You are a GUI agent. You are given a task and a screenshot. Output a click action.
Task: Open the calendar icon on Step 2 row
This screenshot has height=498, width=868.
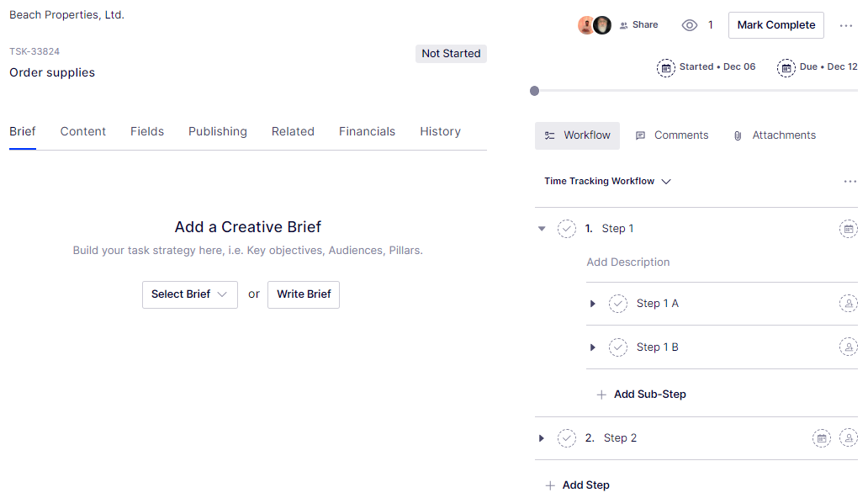pos(822,438)
